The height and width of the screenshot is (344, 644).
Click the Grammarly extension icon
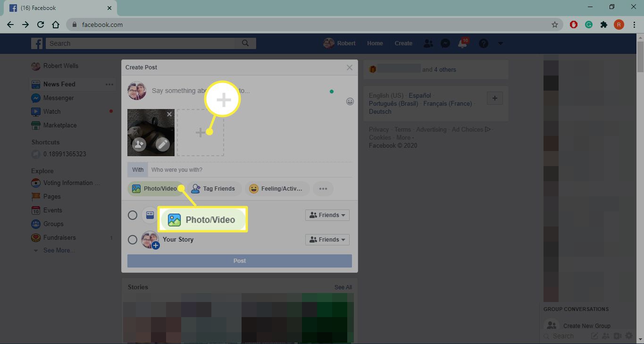coord(589,25)
